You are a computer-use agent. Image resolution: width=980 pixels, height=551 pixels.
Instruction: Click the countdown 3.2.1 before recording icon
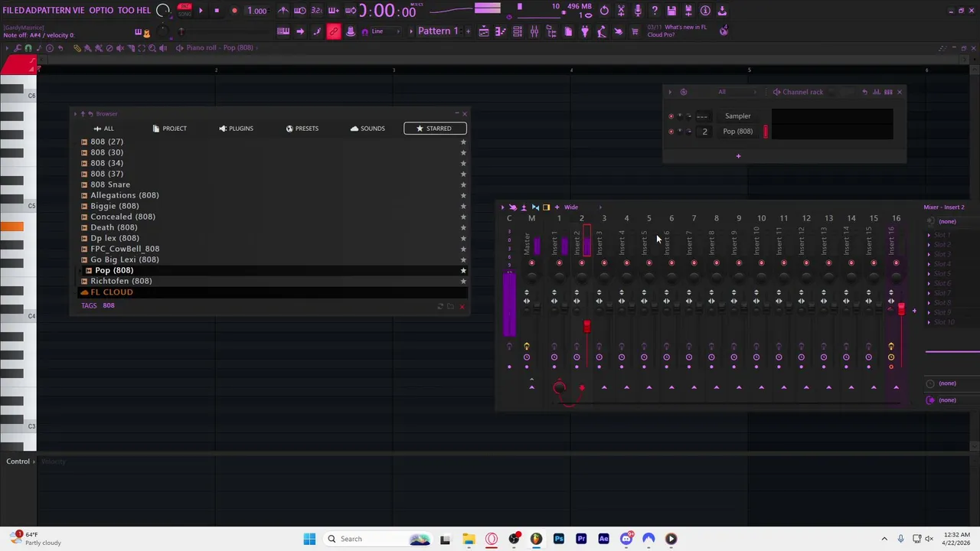pos(316,11)
